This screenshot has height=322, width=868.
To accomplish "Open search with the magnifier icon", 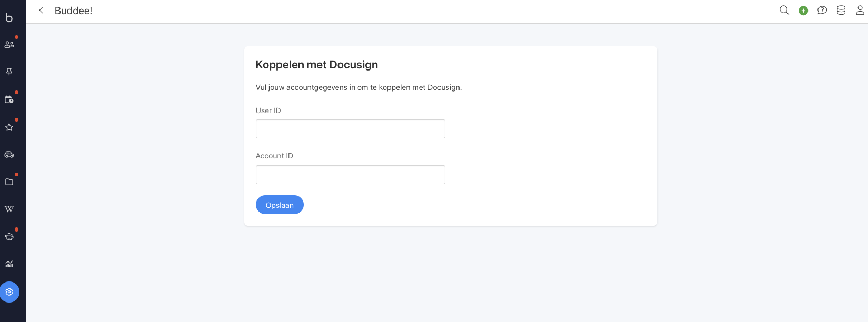I will click(784, 11).
